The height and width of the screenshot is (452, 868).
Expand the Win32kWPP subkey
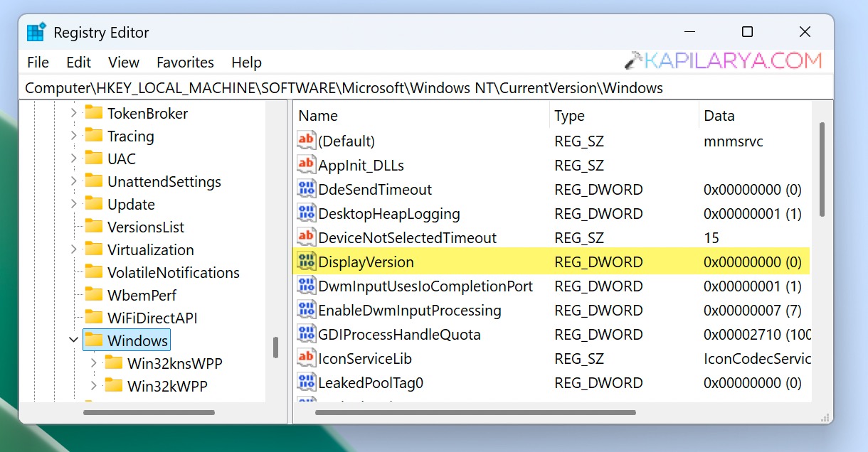point(93,386)
